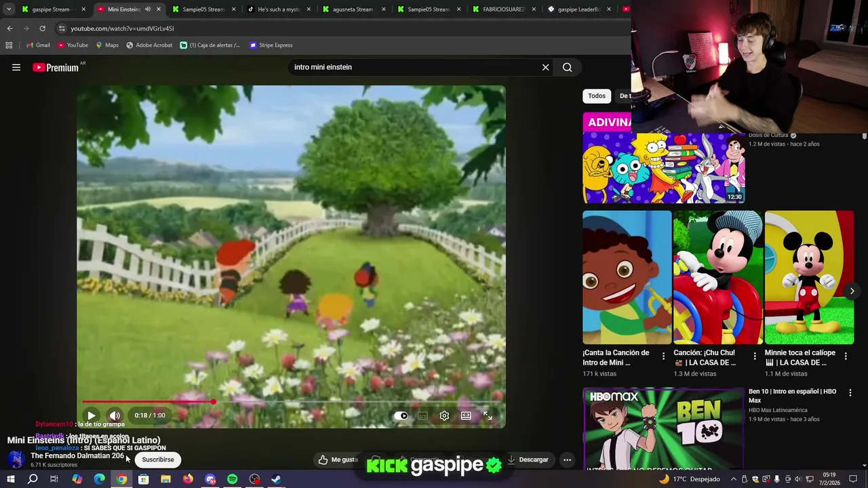Screen dimensions: 868x488
Task: Like the video with Me gusta
Action: point(338,460)
